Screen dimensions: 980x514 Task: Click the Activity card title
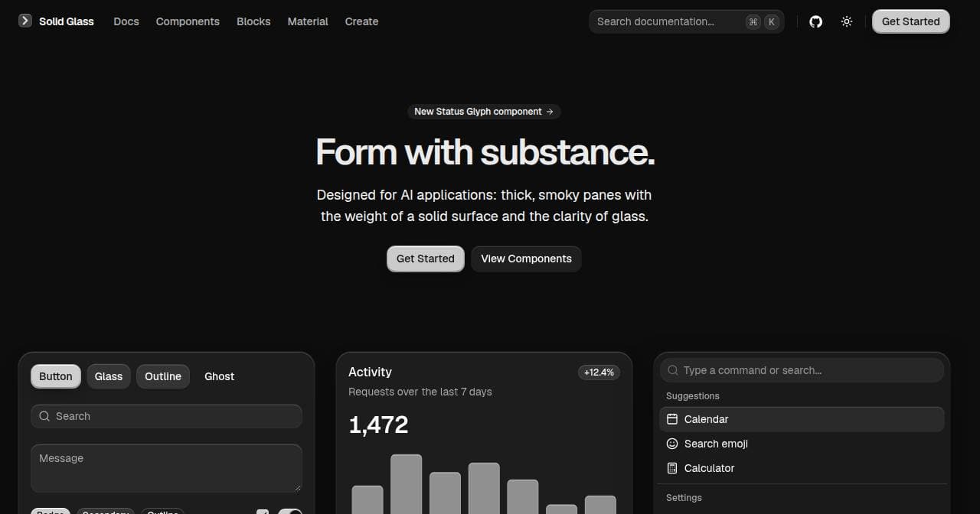[x=370, y=372]
